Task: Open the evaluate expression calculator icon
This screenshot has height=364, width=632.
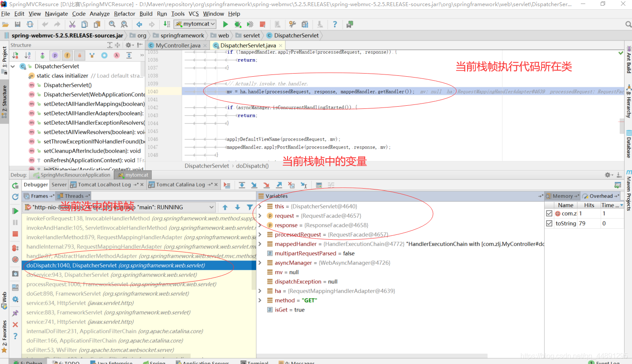Action: (319, 185)
